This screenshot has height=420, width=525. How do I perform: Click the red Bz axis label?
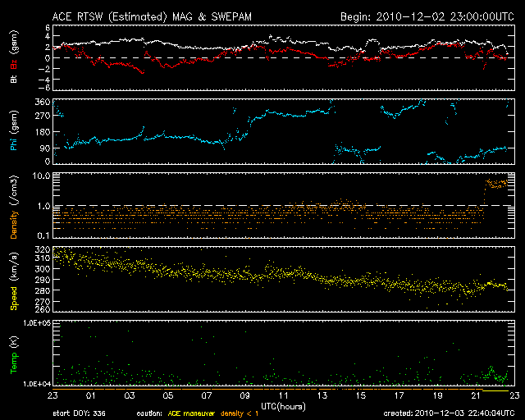(x=14, y=64)
